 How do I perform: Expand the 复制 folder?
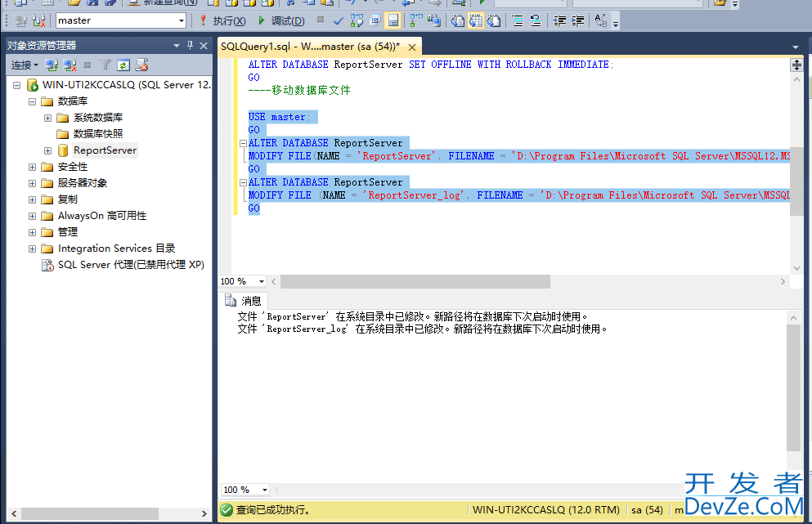point(32,199)
